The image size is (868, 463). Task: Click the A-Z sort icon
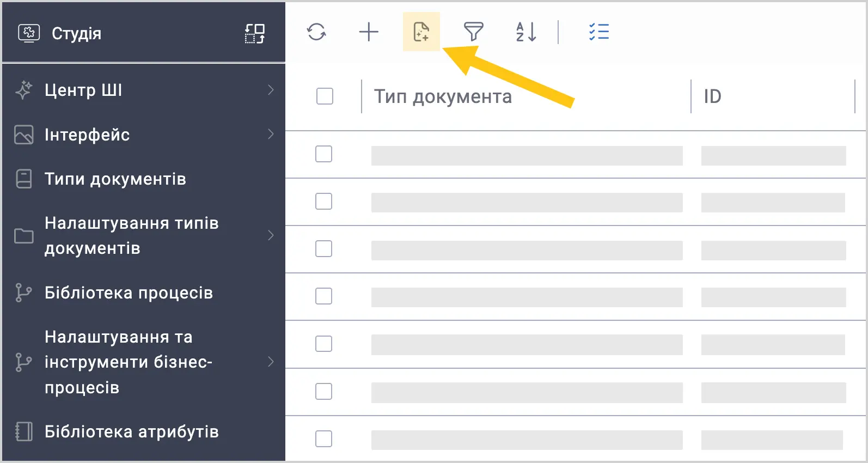[526, 32]
